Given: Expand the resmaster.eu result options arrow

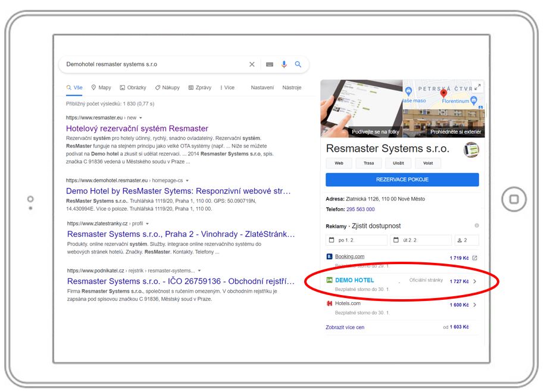Looking at the screenshot, I should coord(140,118).
